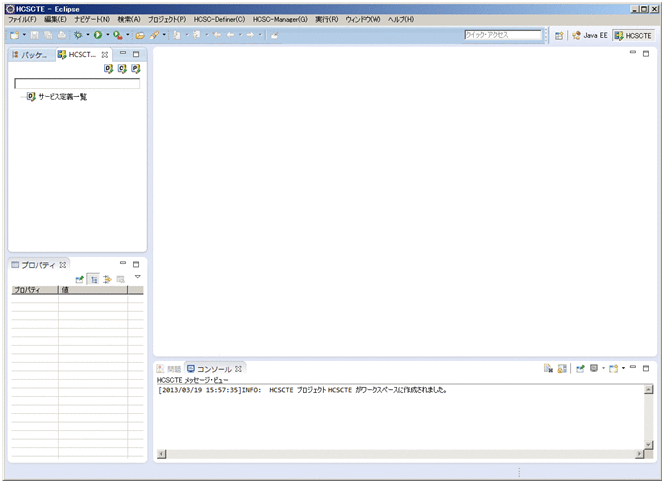
Task: Click the console horizontal scrollbar
Action: pos(400,455)
